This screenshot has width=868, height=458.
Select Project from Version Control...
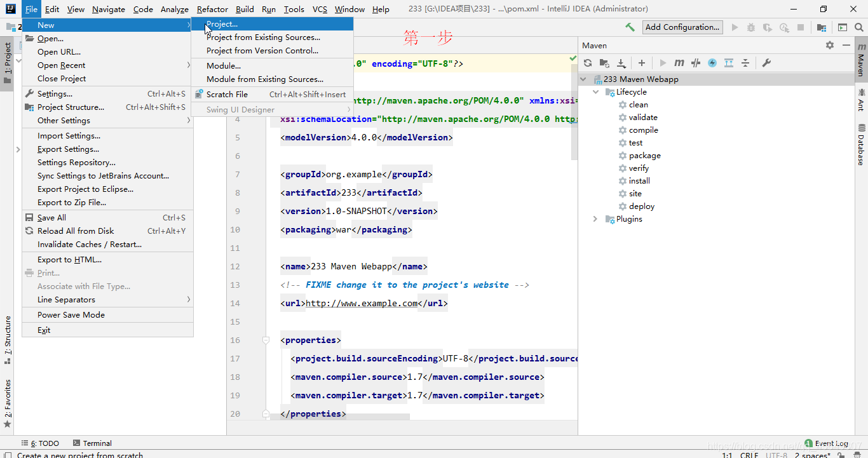coord(272,50)
